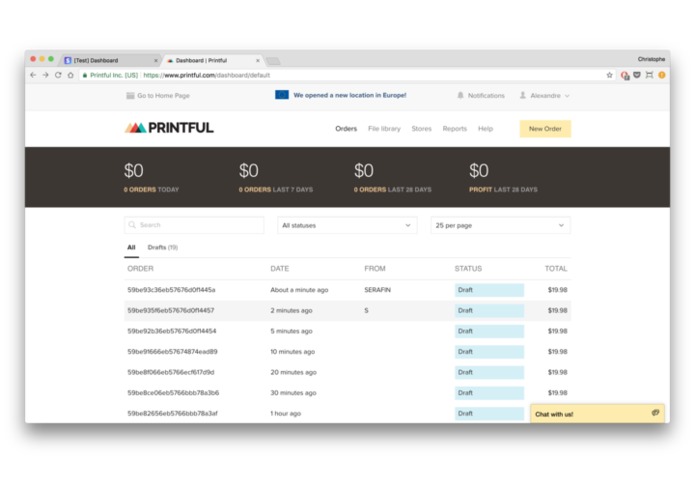The image size is (695, 494).
Task: Open the All statuses dropdown
Action: [347, 226]
